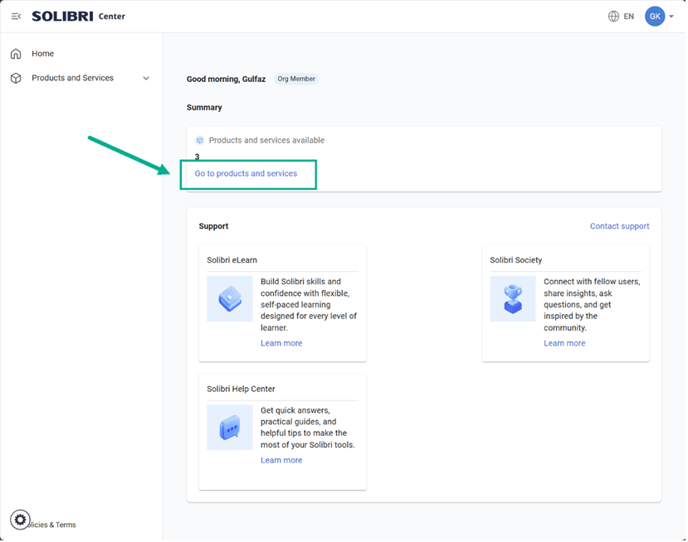Click the Support heading
This screenshot has height=542, width=688.
[x=214, y=226]
